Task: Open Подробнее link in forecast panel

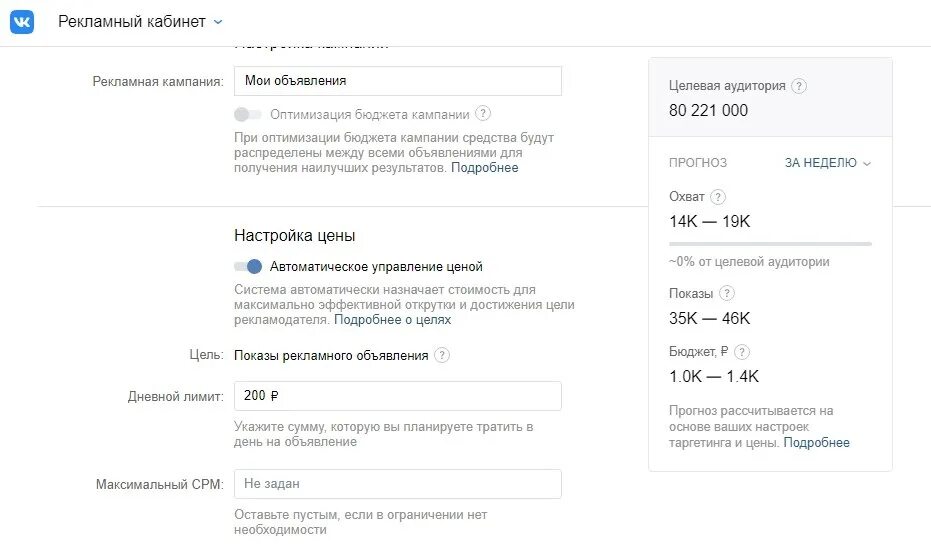Action: [x=816, y=442]
